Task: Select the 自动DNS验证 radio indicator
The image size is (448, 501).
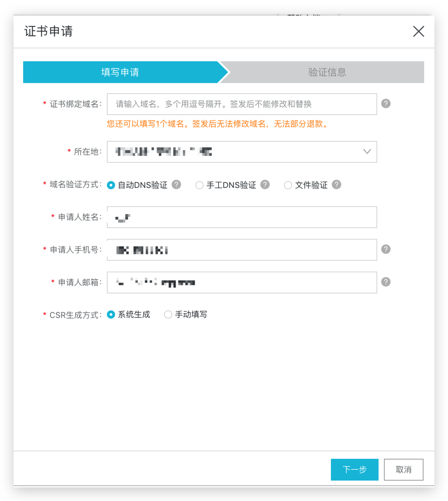Action: coord(111,185)
